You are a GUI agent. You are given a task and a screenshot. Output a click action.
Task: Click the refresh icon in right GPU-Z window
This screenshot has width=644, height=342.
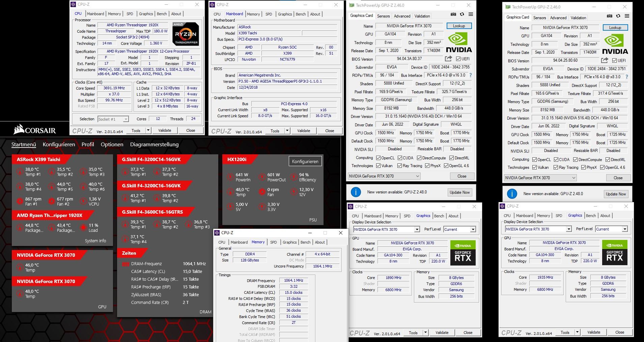(618, 16)
